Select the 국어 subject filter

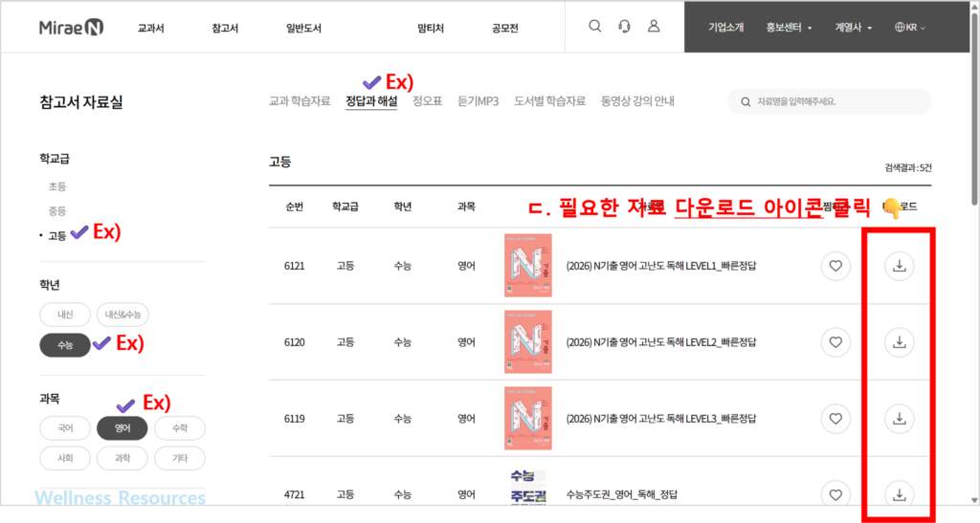pos(65,428)
